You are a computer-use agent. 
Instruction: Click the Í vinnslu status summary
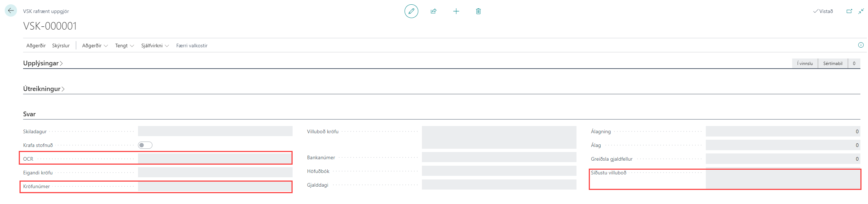click(805, 64)
